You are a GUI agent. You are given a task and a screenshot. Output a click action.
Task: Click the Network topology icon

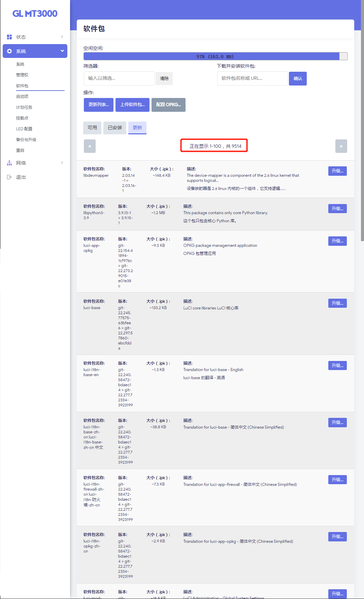click(x=9, y=163)
